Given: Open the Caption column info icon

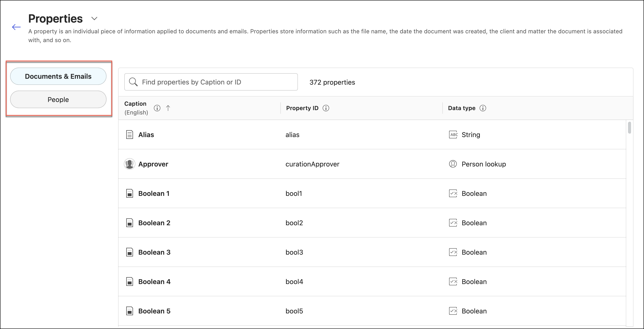Looking at the screenshot, I should click(x=157, y=108).
